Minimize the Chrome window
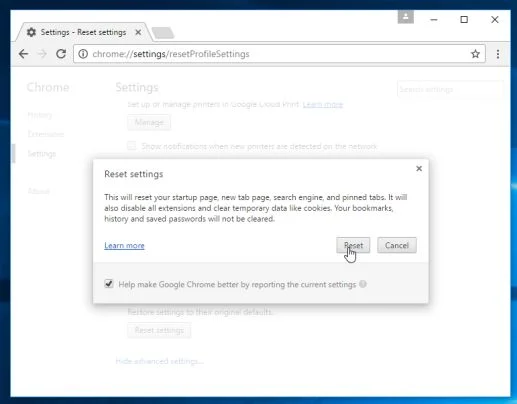This screenshot has height=404, width=517. (x=434, y=20)
